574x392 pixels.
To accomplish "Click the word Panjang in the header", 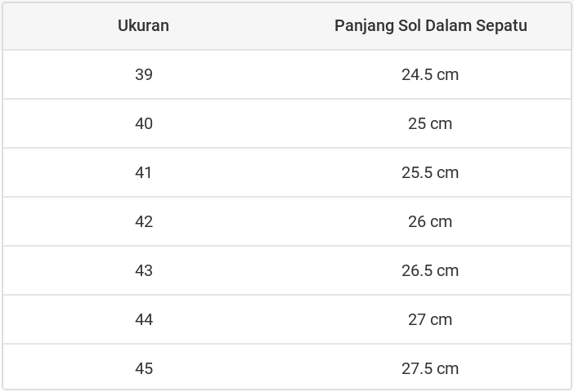I will [358, 25].
